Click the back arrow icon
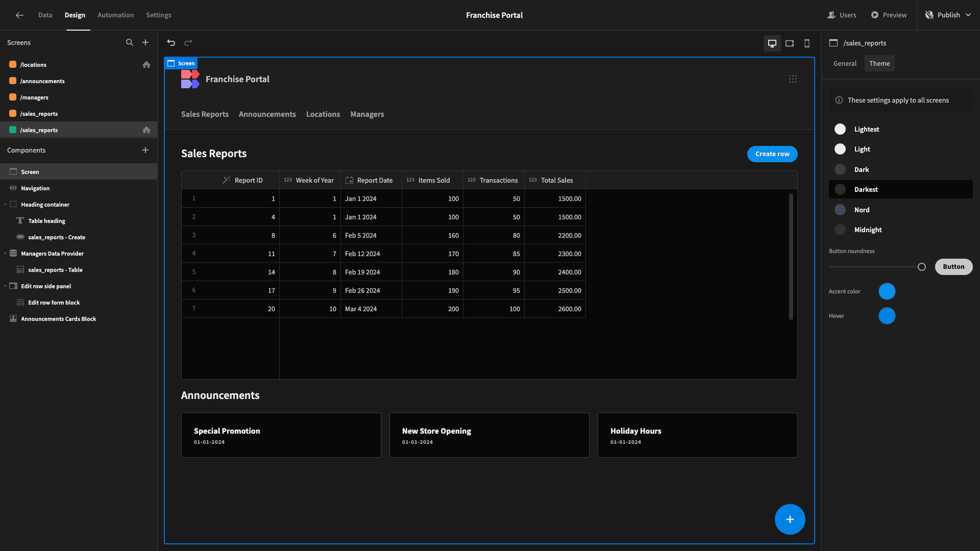This screenshot has width=980, height=551. pyautogui.click(x=19, y=15)
